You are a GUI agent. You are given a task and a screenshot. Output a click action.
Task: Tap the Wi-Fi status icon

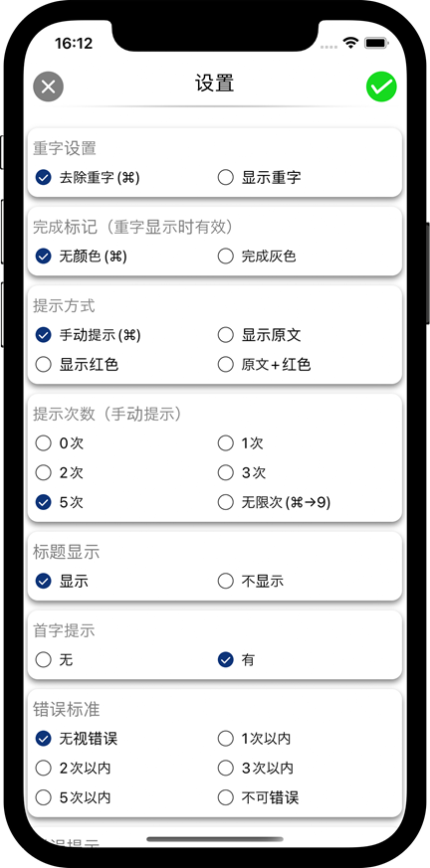click(x=350, y=43)
